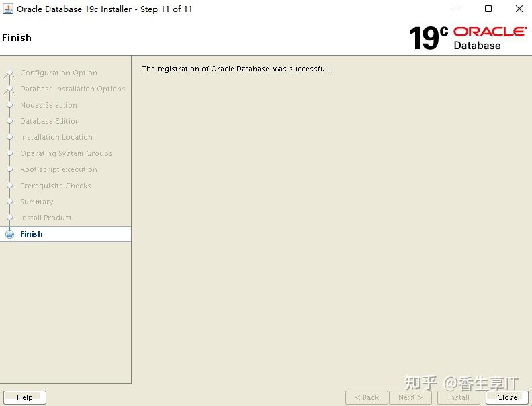This screenshot has width=532, height=406.
Task: Select the Nodes Selection step
Action: [x=48, y=105]
